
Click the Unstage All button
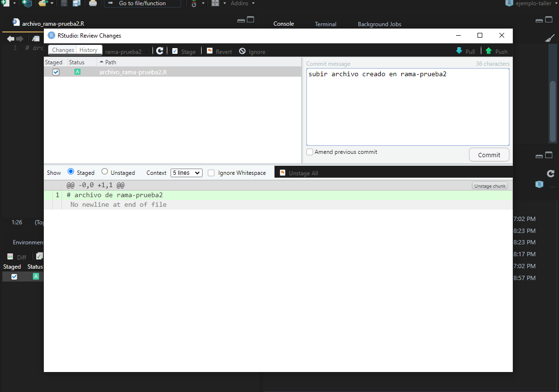(299, 173)
